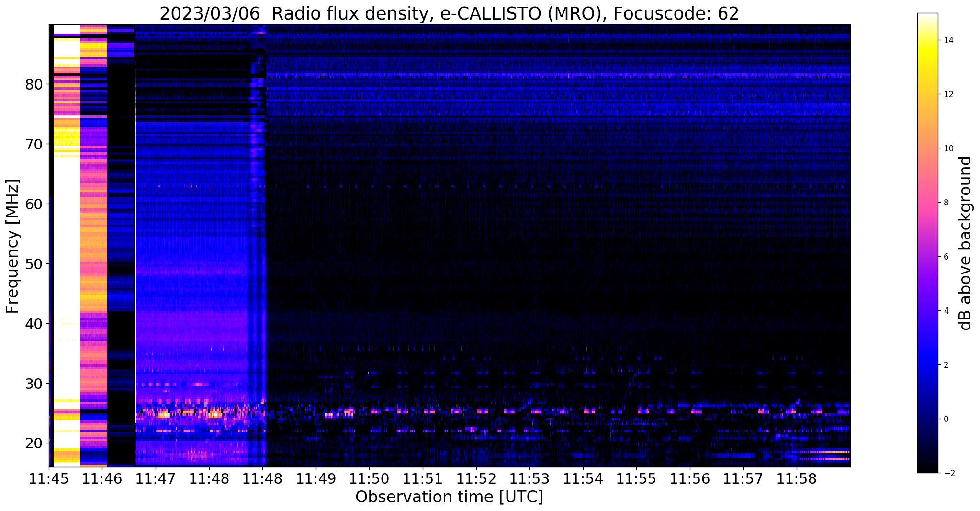Click the 11:50 time tick label
This screenshot has height=511, width=980.
(x=369, y=478)
